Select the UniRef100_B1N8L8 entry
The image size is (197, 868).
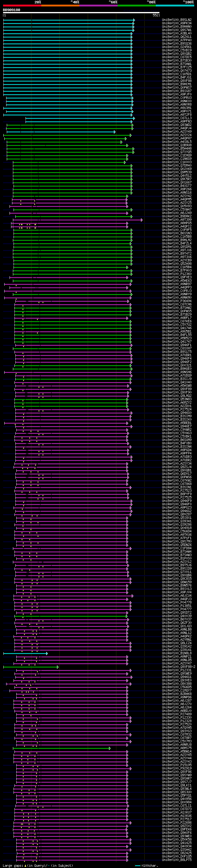[177, 653]
